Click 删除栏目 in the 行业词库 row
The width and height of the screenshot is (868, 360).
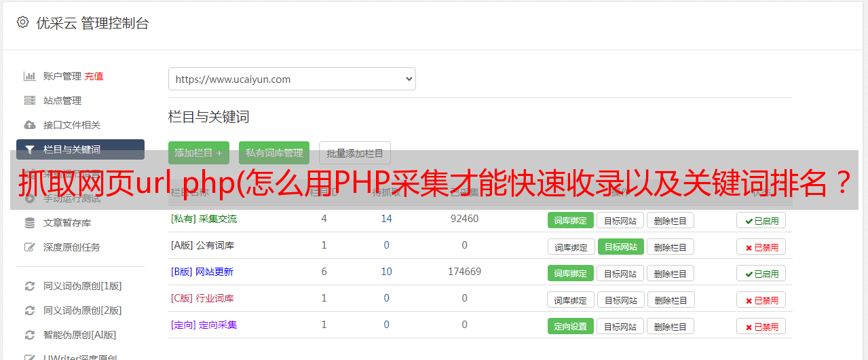(671, 300)
